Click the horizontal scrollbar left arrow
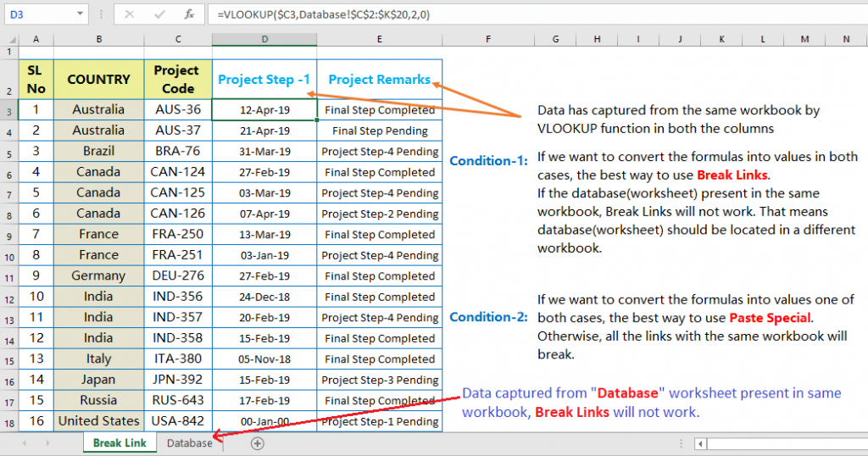This screenshot has width=868, height=456. (701, 443)
